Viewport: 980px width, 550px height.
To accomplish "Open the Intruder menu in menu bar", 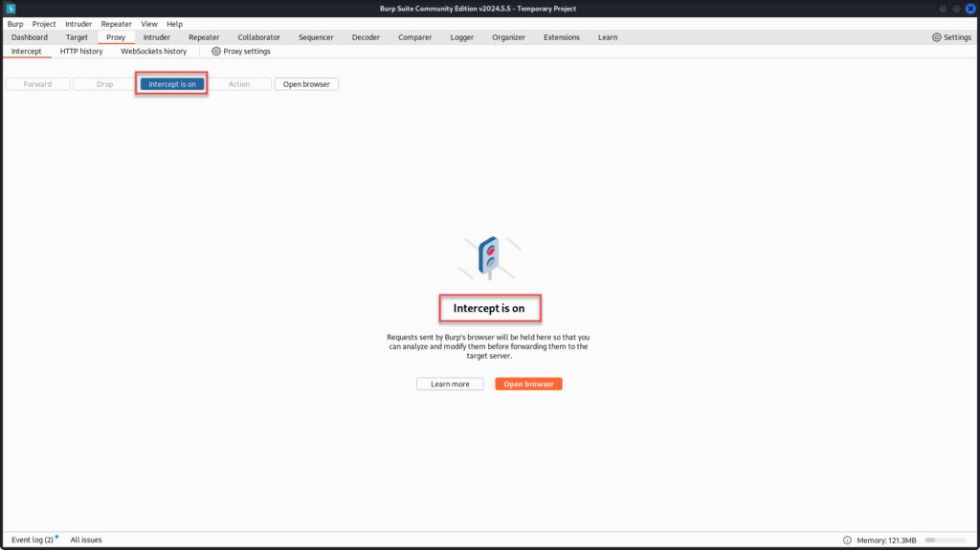I will 78,24.
